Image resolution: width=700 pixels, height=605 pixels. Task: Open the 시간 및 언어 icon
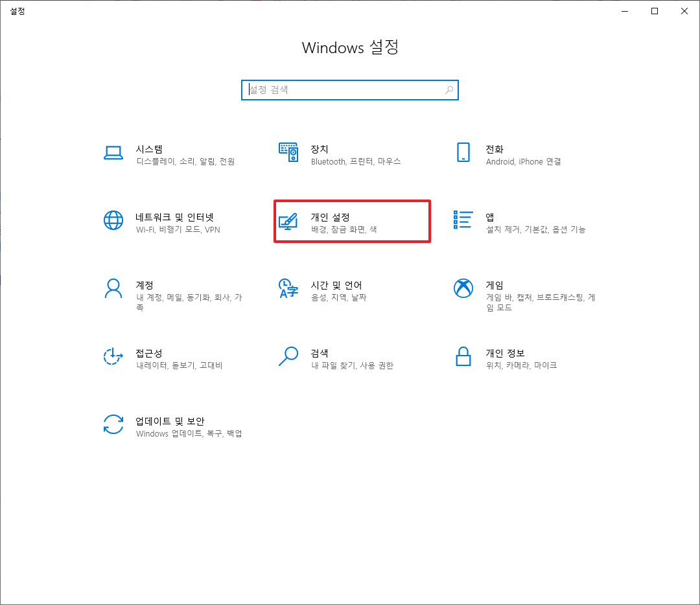pyautogui.click(x=288, y=289)
